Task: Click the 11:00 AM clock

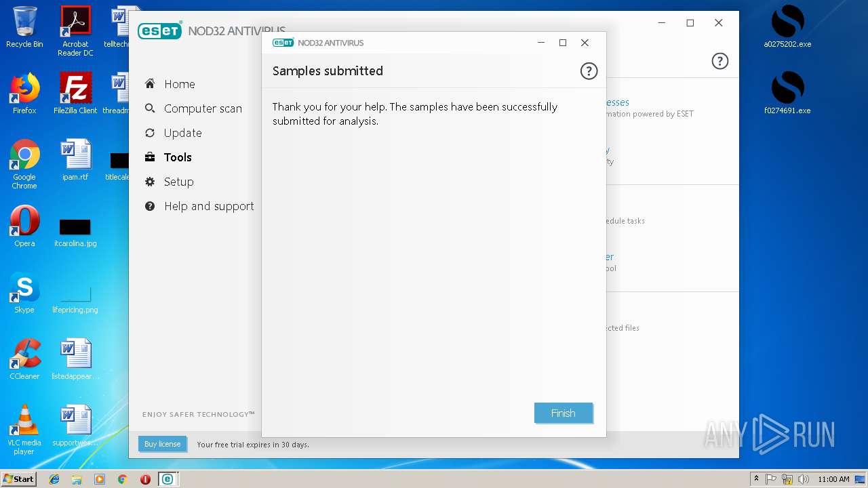Action: [x=833, y=479]
